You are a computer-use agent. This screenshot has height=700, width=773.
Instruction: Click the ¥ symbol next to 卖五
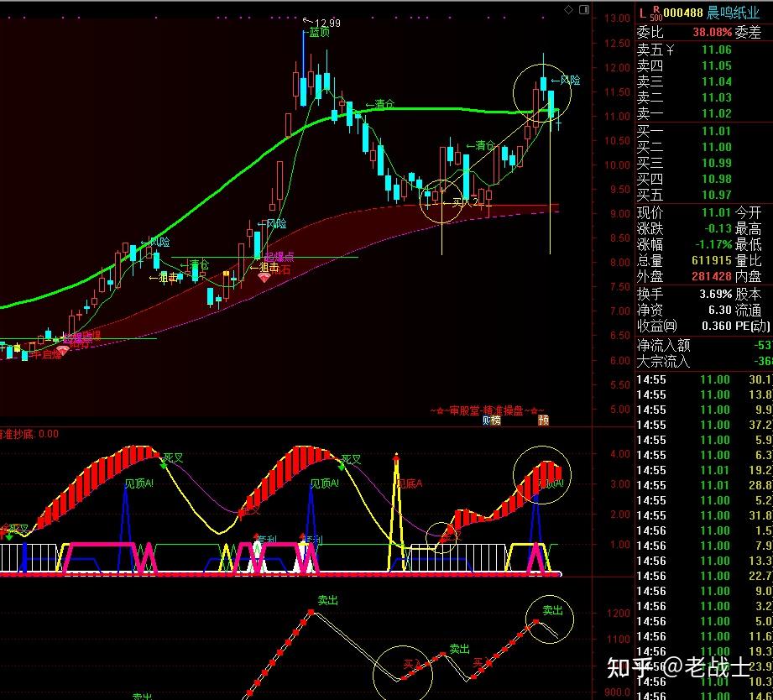[x=670, y=50]
